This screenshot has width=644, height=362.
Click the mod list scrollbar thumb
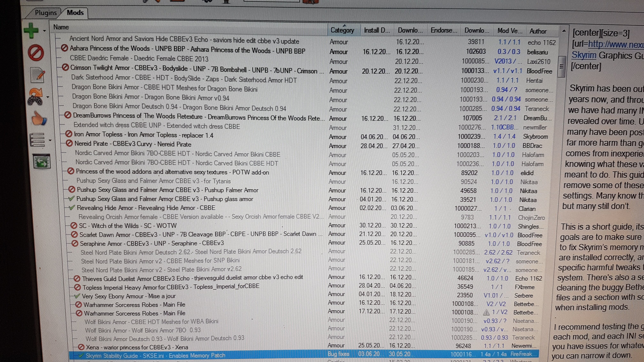tap(561, 66)
